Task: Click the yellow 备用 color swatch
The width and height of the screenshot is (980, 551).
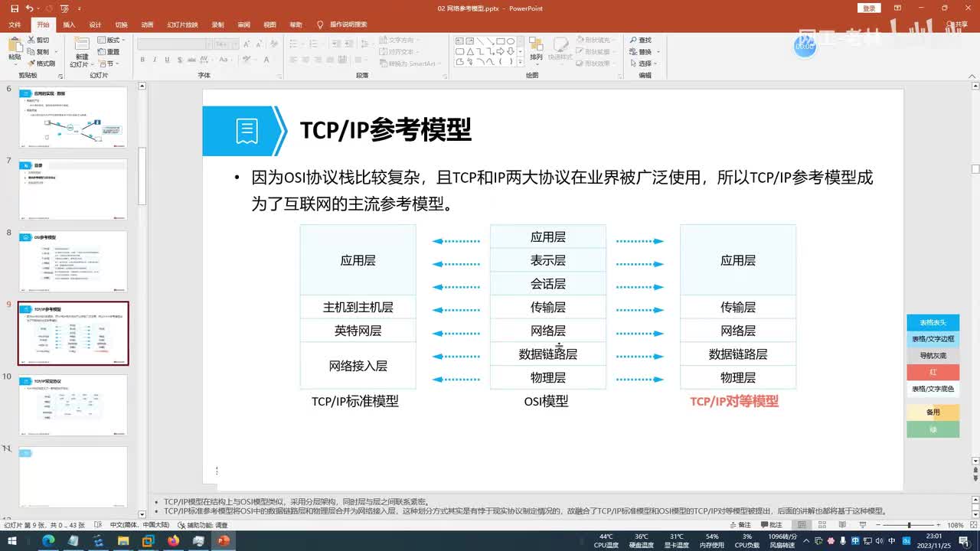Action: tap(933, 412)
